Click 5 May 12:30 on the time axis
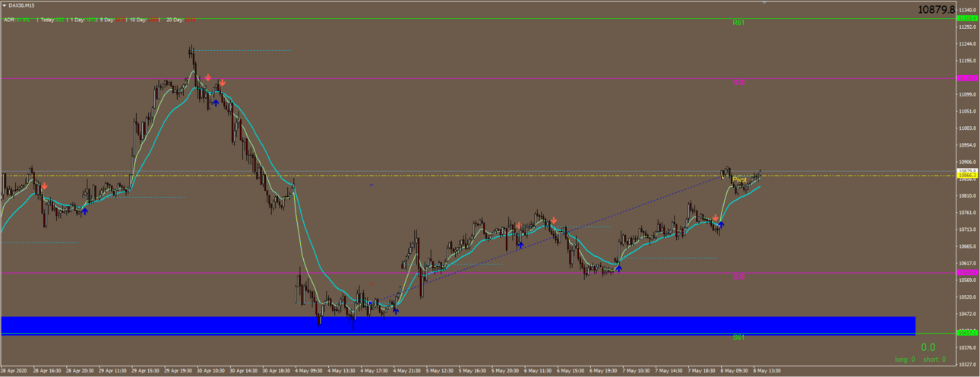 click(x=441, y=372)
